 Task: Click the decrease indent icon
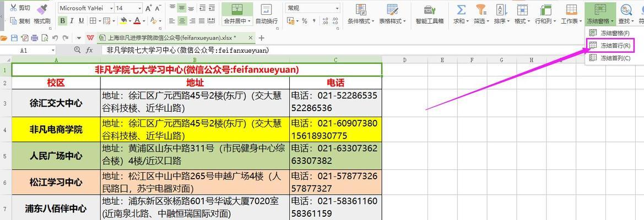[202, 8]
